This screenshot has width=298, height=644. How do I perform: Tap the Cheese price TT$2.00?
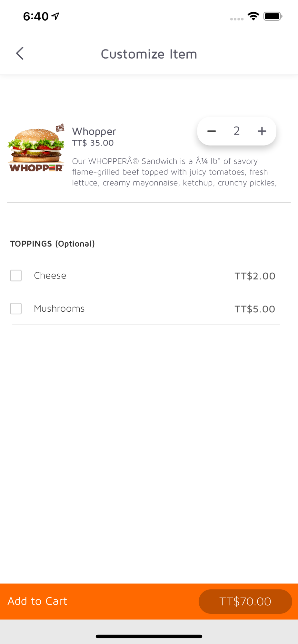[x=255, y=276]
